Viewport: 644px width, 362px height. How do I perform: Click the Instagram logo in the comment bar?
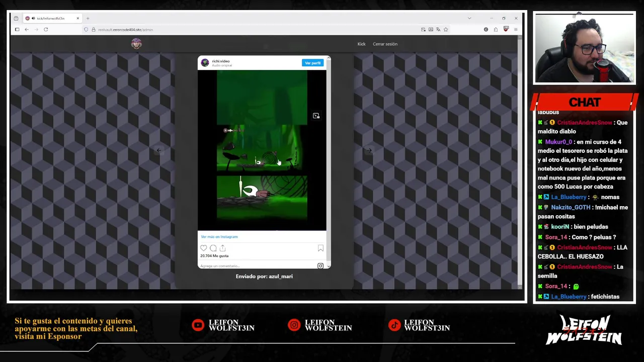click(x=320, y=266)
